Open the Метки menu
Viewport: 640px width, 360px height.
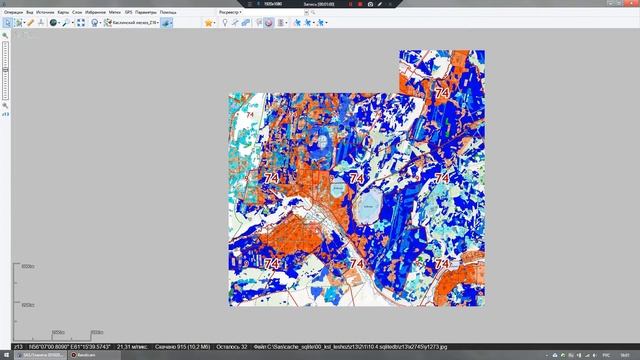point(115,13)
